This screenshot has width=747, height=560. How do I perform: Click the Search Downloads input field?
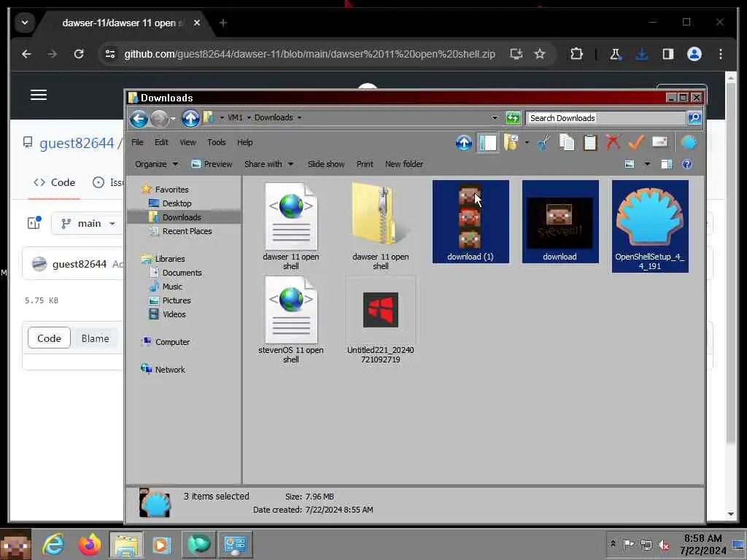click(606, 117)
